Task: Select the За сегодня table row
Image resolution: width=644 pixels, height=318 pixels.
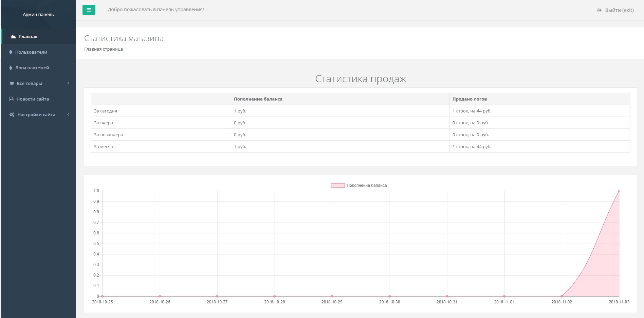Action: [x=106, y=111]
